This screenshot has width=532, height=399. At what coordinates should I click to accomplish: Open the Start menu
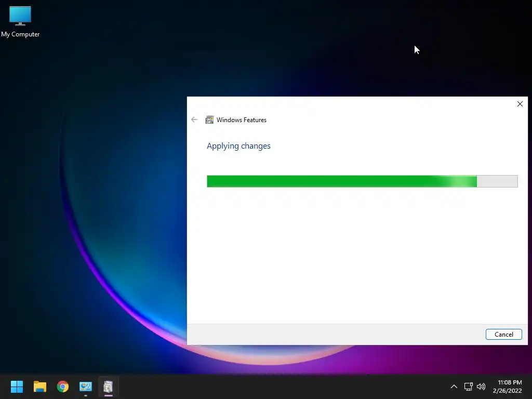17,387
